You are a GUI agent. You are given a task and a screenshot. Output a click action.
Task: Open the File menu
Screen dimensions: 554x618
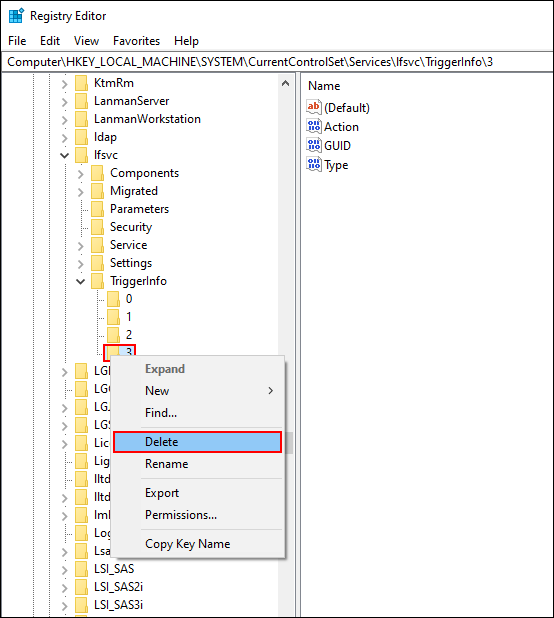(x=17, y=41)
